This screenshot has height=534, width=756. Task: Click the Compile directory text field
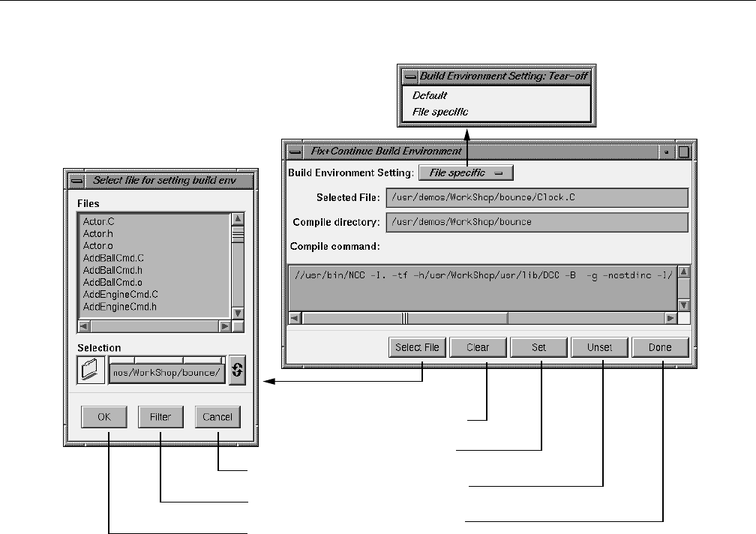click(537, 222)
